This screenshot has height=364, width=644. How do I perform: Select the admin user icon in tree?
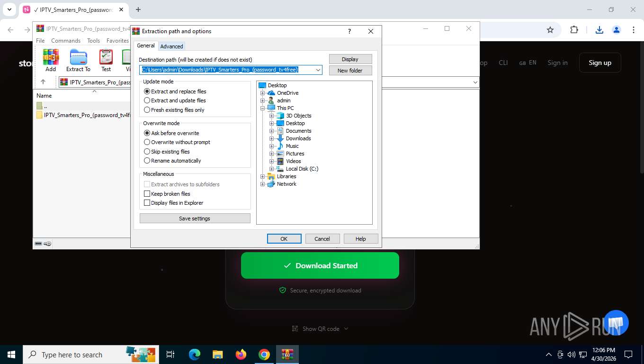click(271, 100)
